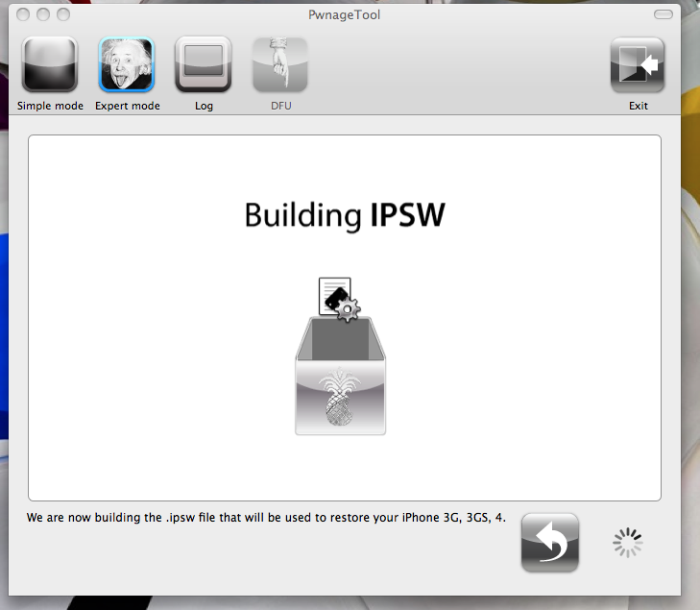Minimize the PwnageTool window
The image size is (700, 610).
tap(43, 14)
